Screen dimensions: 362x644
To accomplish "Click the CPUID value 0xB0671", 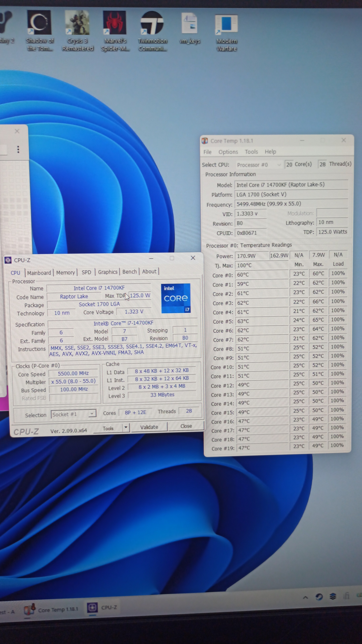I will tap(251, 233).
